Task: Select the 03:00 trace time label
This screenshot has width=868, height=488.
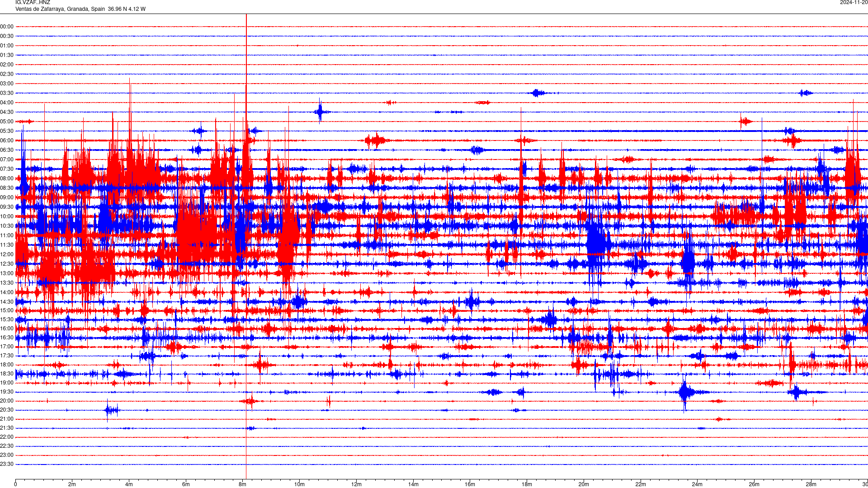Action: (x=7, y=84)
